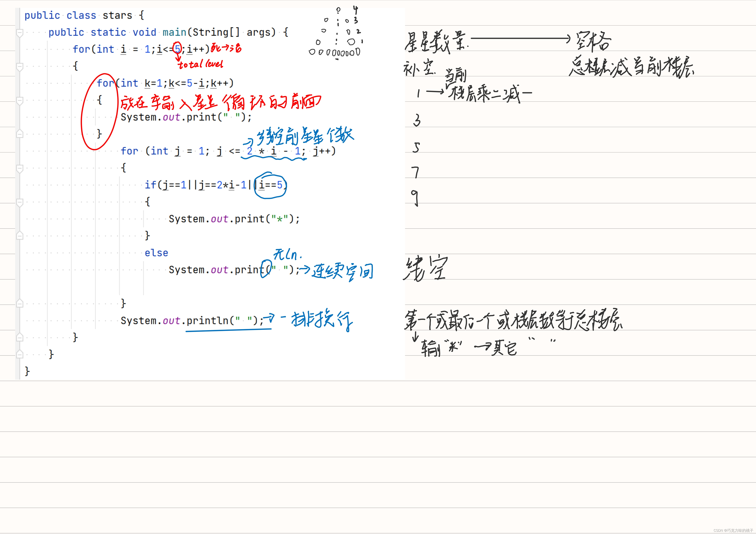
Task: Select the red-circled 5 in the for condition
Action: (x=177, y=49)
